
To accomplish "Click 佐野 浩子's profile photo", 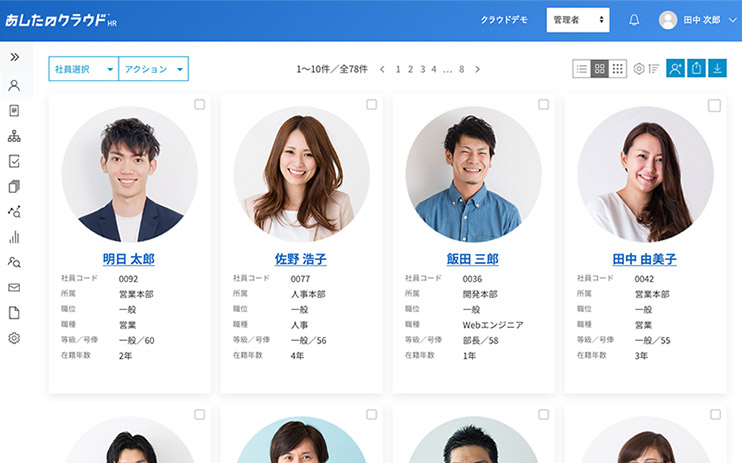I will click(301, 174).
